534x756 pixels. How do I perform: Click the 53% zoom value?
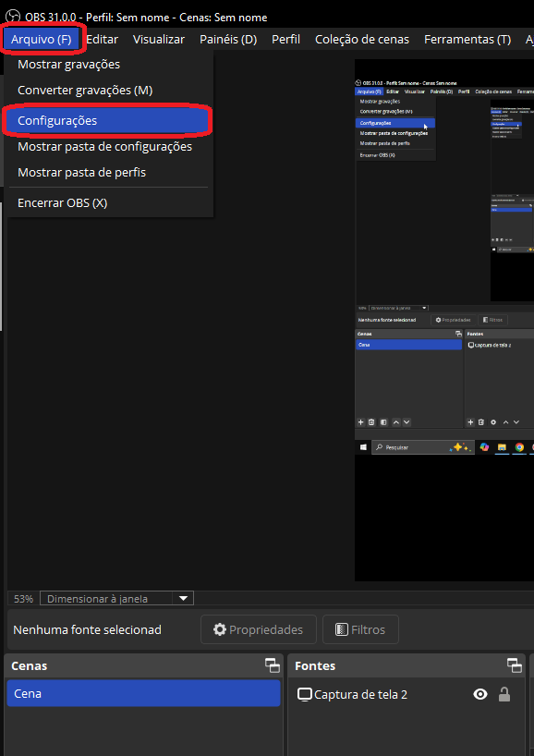[23, 599]
